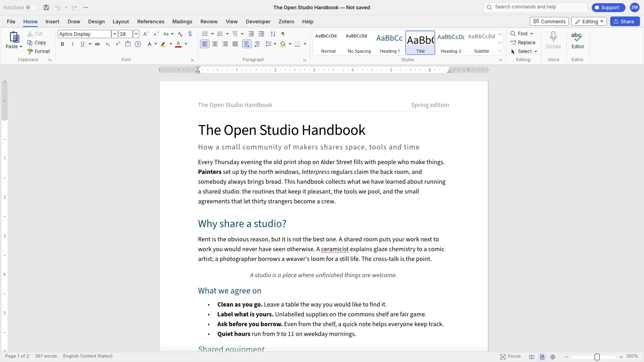Click the Share button
Screen dimensions: 644x362
click(x=625, y=22)
